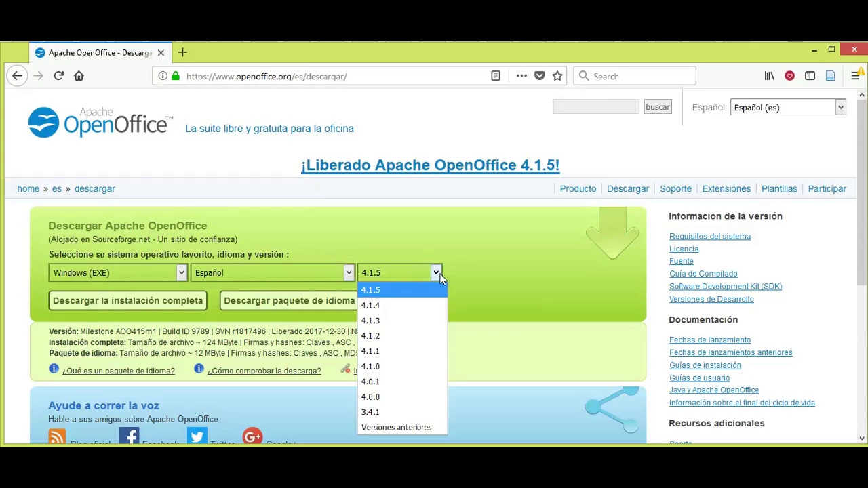Close the Apache OpenOffice tab
Screen dimensions: 868x488
point(161,52)
